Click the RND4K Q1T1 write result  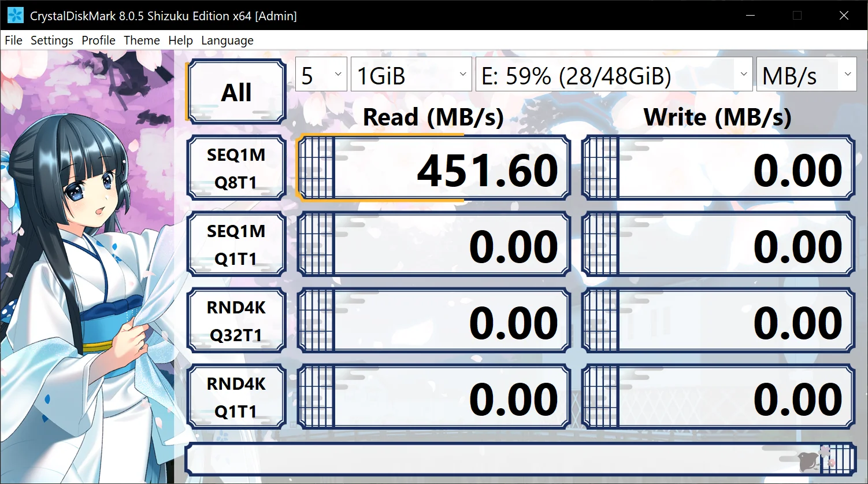point(718,397)
